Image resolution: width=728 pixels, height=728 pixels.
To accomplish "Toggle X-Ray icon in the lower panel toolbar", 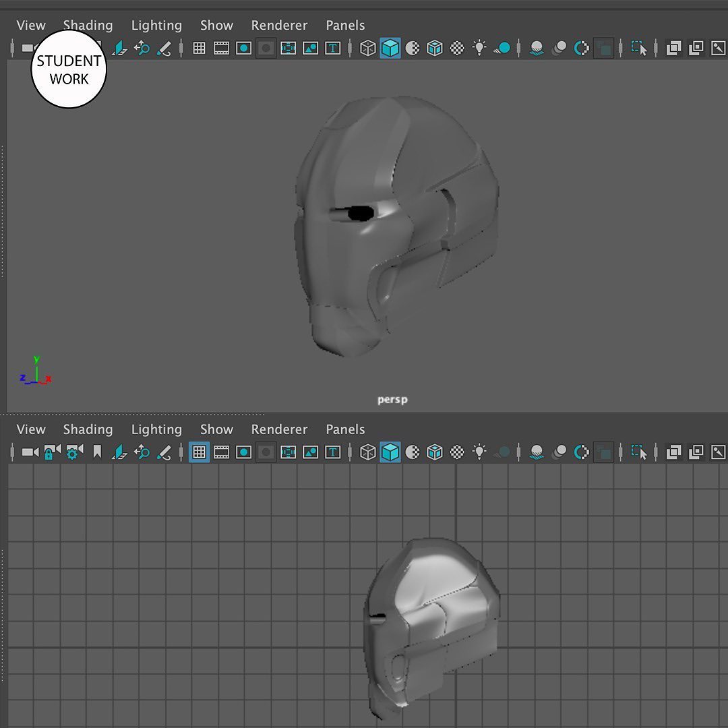I will tap(673, 452).
